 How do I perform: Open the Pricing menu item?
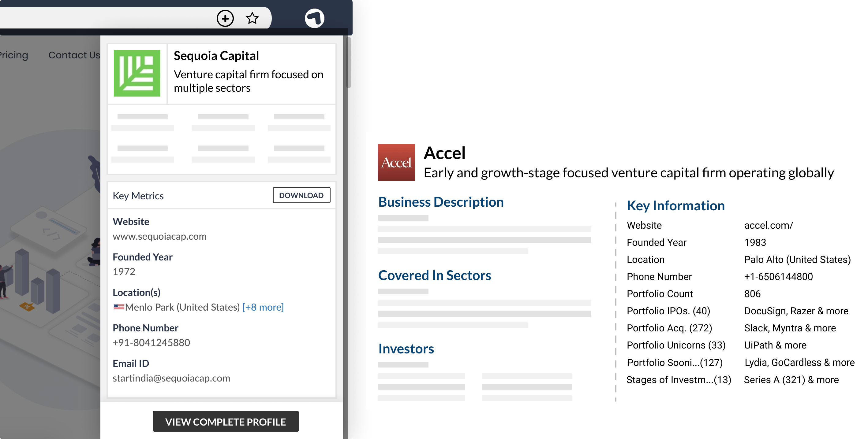pos(13,55)
